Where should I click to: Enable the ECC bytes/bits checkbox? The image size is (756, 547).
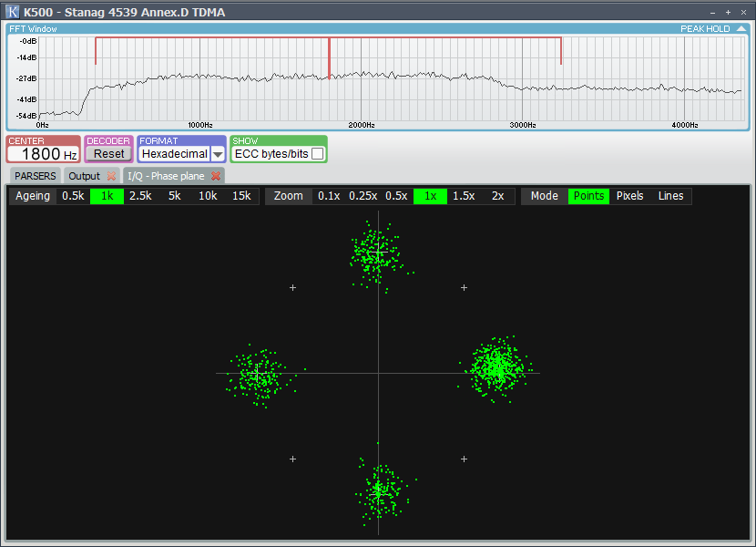317,154
